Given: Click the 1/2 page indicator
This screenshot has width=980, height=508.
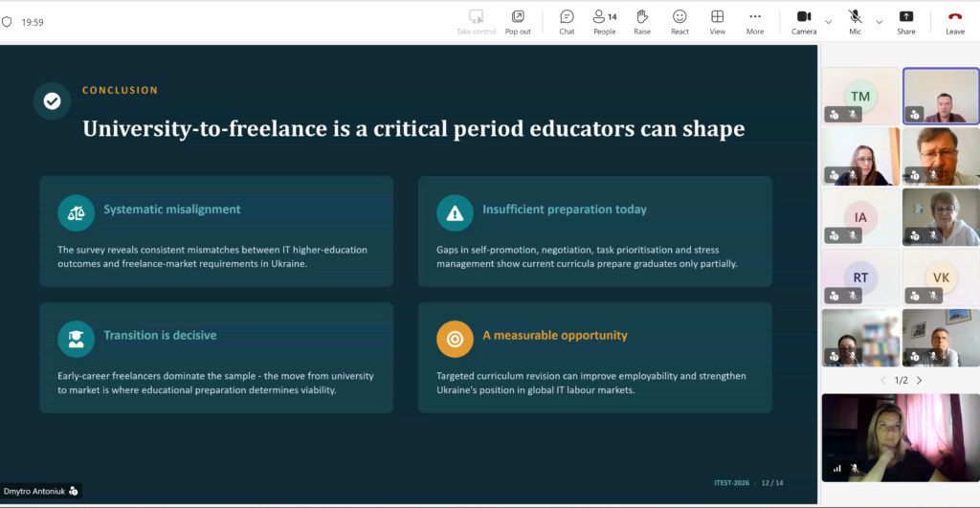Looking at the screenshot, I should click(x=901, y=380).
